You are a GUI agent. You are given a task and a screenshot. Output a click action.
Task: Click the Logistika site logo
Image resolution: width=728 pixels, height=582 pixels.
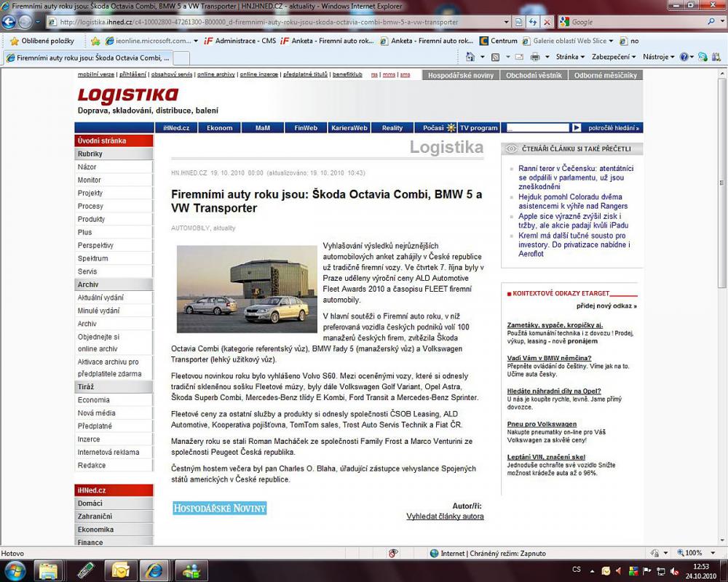(x=128, y=95)
